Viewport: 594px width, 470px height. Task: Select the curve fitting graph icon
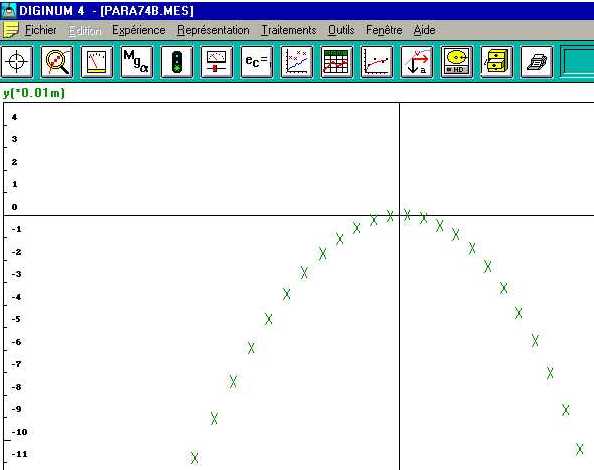[377, 62]
